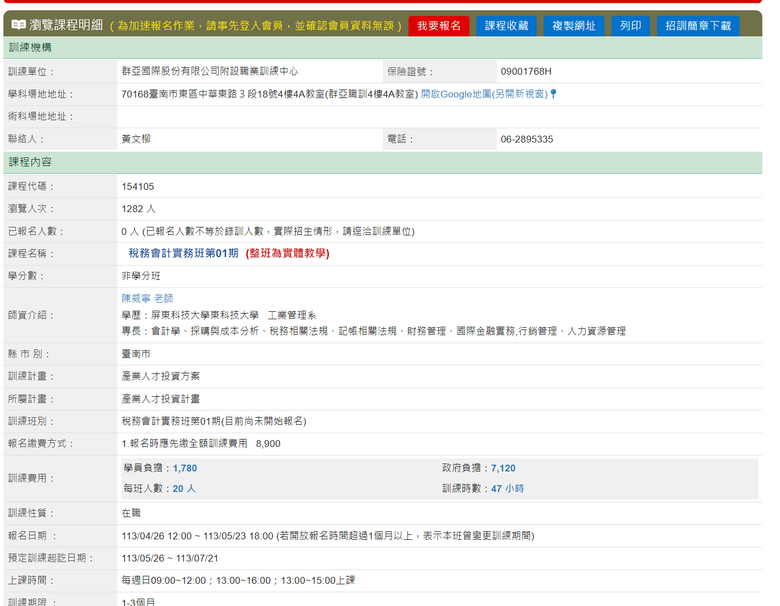The width and height of the screenshot is (780, 606).
Task: Click the 學員負擔 amount 1,780
Action: [185, 468]
